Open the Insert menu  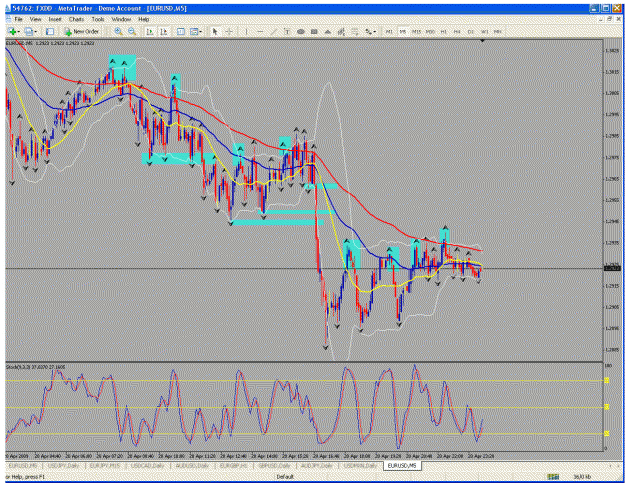click(x=55, y=19)
